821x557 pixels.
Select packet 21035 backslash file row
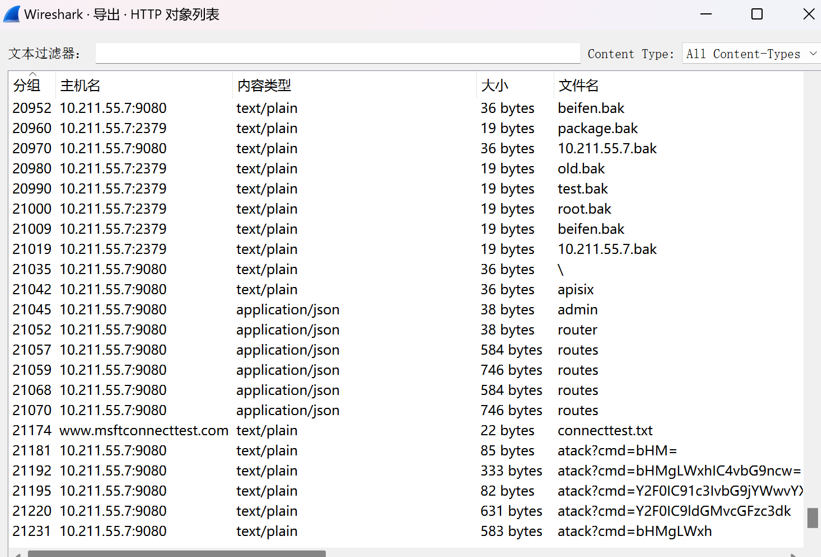pyautogui.click(x=406, y=269)
